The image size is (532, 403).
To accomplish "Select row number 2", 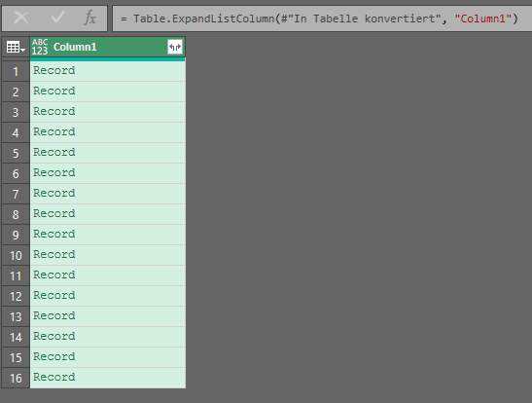I will pyautogui.click(x=16, y=92).
